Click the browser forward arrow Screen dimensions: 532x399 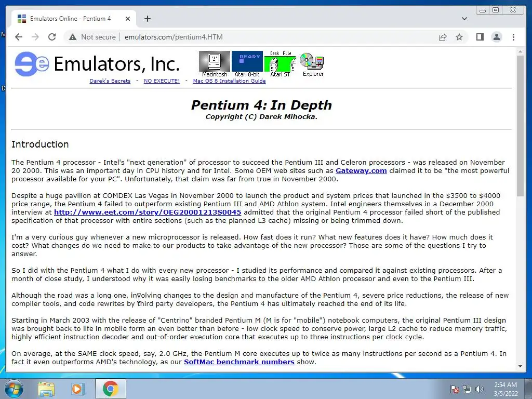click(x=35, y=37)
